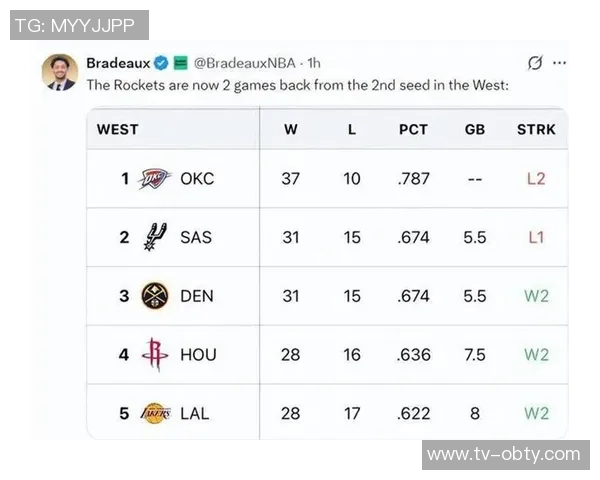Click the Houston Rockets logo
This screenshot has width=600, height=480.
click(x=155, y=354)
